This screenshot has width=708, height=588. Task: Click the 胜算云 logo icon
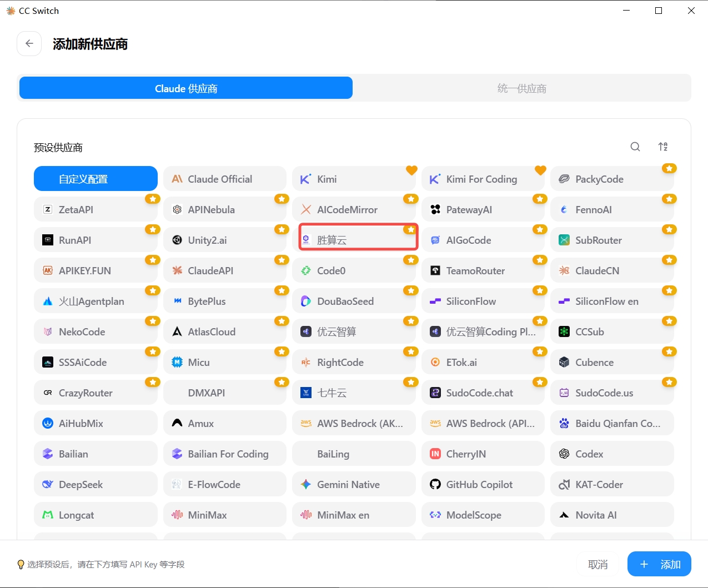coord(306,240)
